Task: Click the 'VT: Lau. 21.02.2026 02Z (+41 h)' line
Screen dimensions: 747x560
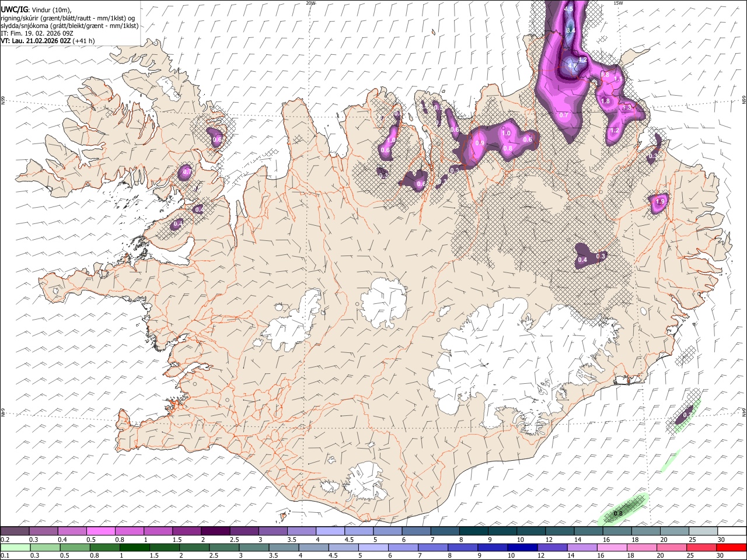Action: pos(48,41)
